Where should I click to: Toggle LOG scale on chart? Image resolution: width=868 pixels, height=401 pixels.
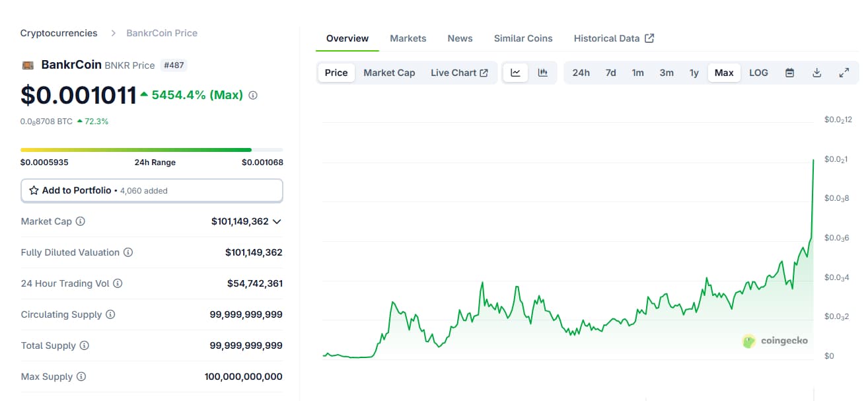tap(758, 73)
